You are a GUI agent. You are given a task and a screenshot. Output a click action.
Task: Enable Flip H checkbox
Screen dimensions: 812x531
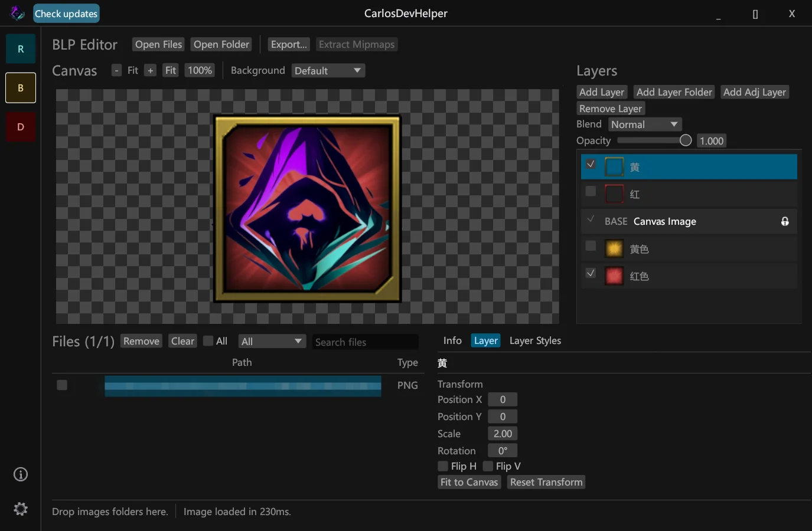[x=443, y=466]
